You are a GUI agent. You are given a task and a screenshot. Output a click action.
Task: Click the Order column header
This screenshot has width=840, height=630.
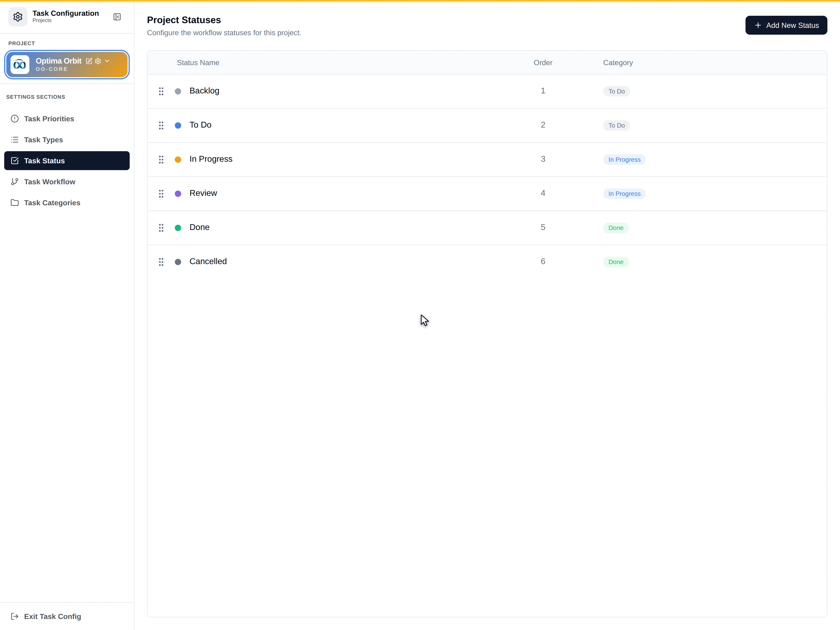click(x=543, y=63)
